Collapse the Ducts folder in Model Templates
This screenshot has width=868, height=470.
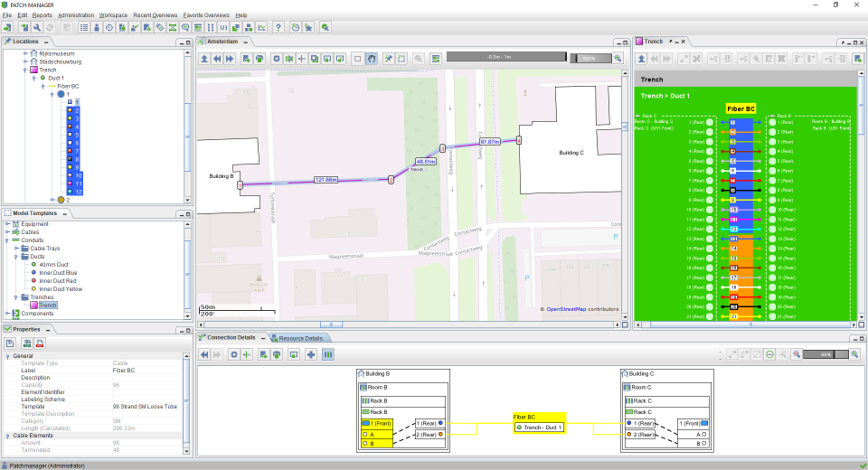(x=16, y=257)
